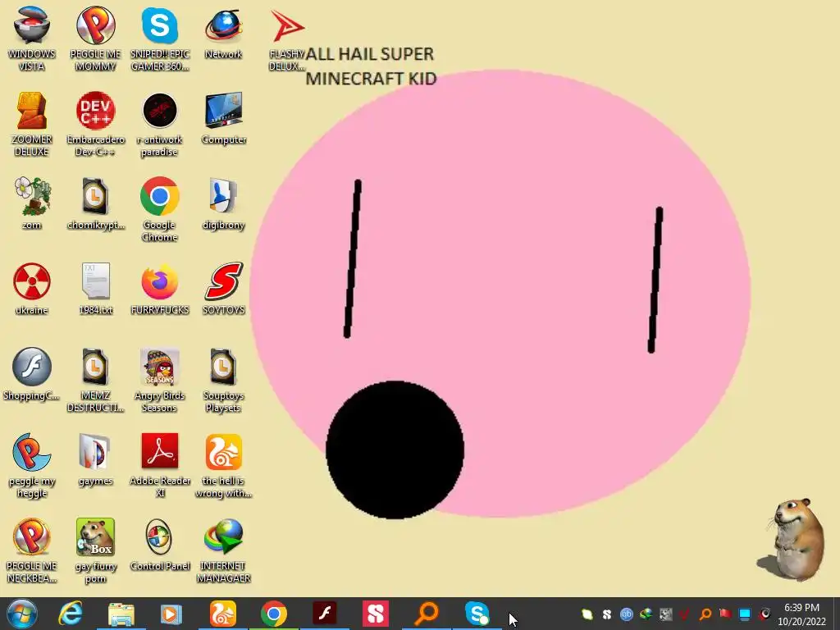Open the FLASHY DELUX red arrow shortcut

[x=287, y=39]
